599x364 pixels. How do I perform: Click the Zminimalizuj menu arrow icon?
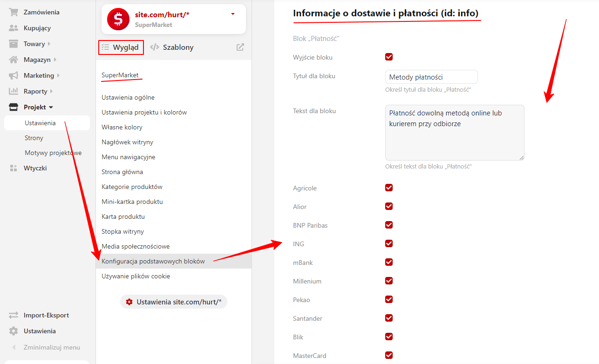[14, 347]
